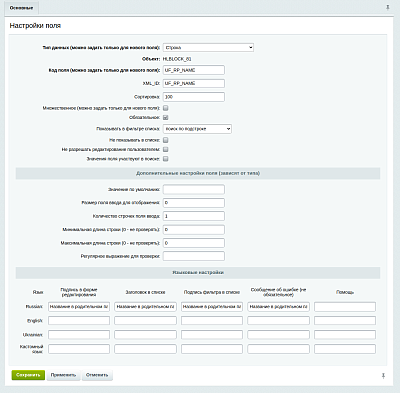Click Кастомный язык list header input
Screen dimensions: 400x393
(145, 349)
